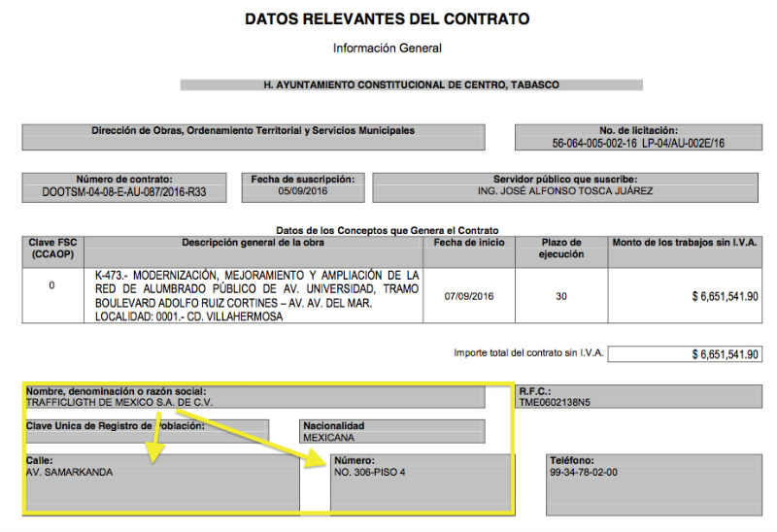The image size is (777, 532).
Task: Click 'Dirección de Obras, Ordenamiento Territorial' field
Action: click(253, 137)
